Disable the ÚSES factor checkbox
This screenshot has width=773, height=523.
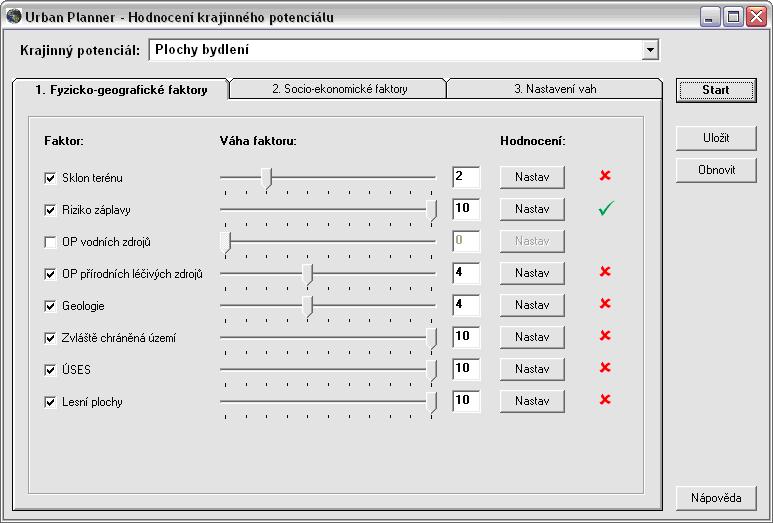(50, 370)
